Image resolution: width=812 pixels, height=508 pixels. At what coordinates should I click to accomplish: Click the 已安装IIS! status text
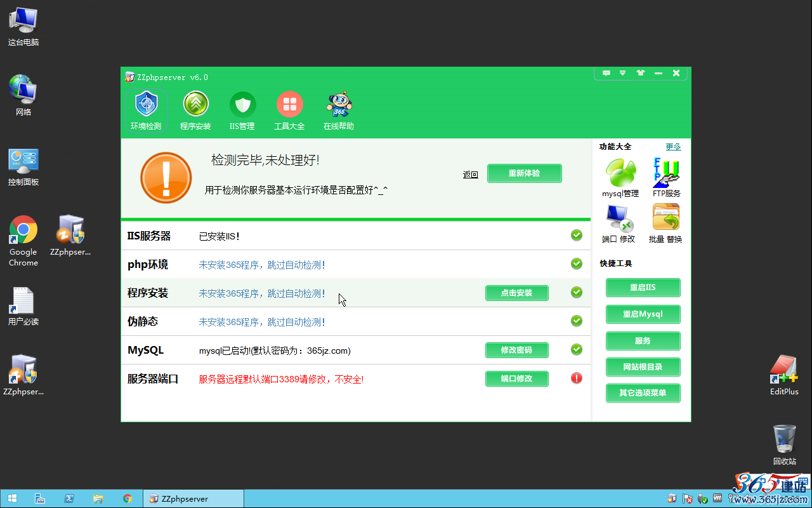(219, 236)
